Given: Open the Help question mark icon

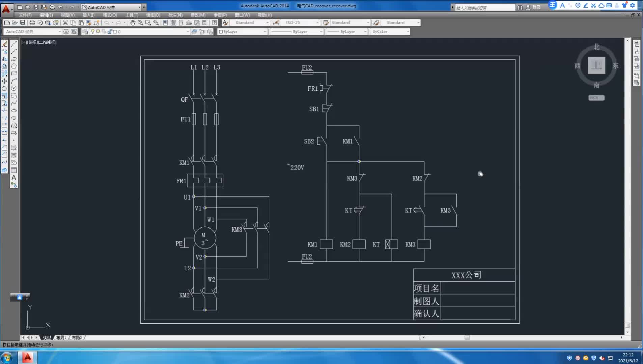Looking at the screenshot, I should click(214, 23).
